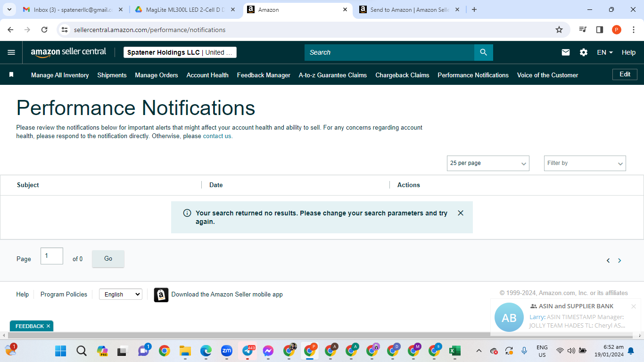Open Voice of the Customer

[x=547, y=75]
